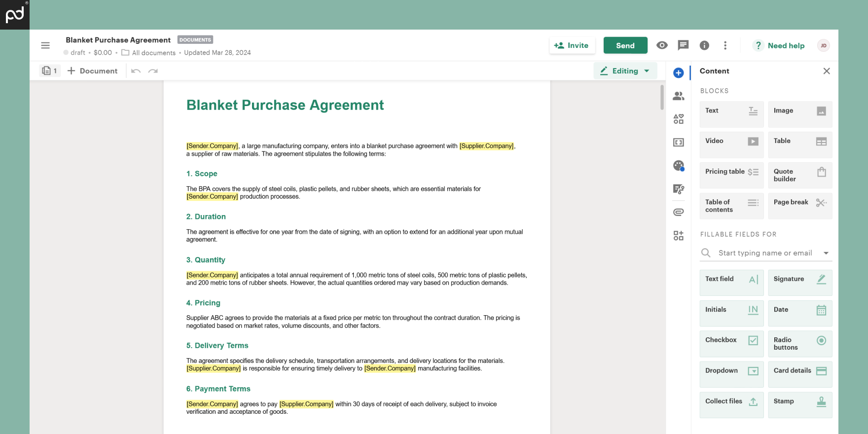Open the comments chat icon
Viewport: 868px width, 434px height.
click(x=683, y=45)
